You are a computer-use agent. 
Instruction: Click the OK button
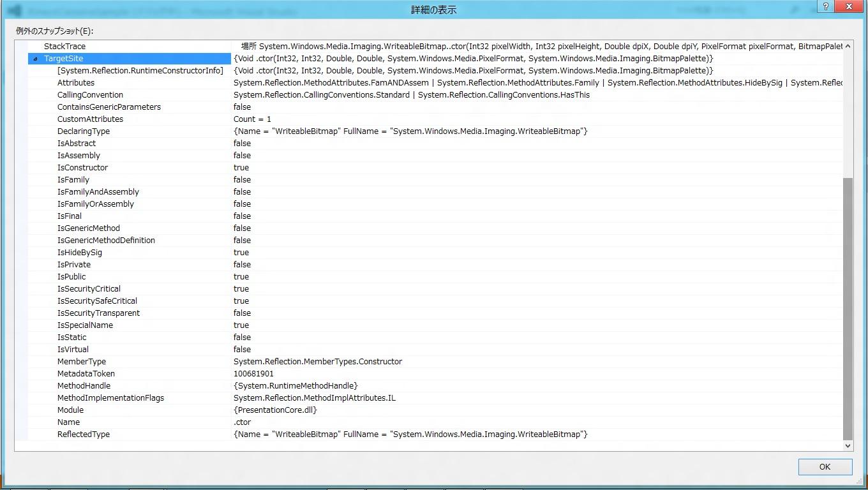click(825, 466)
